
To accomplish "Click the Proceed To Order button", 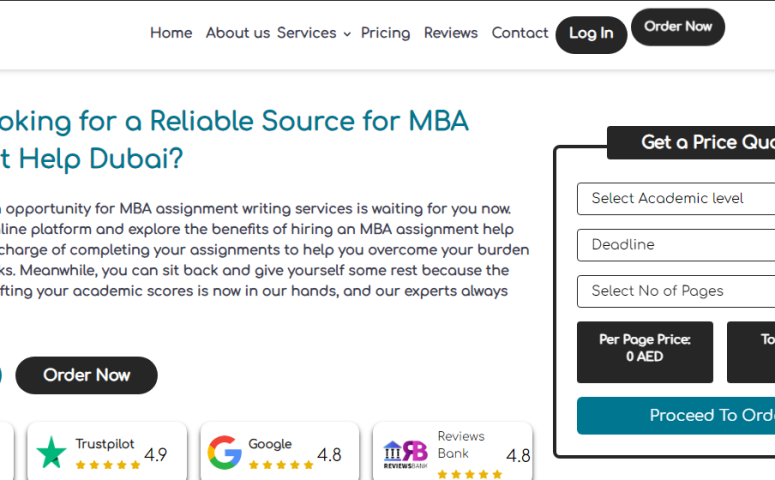I will point(676,416).
